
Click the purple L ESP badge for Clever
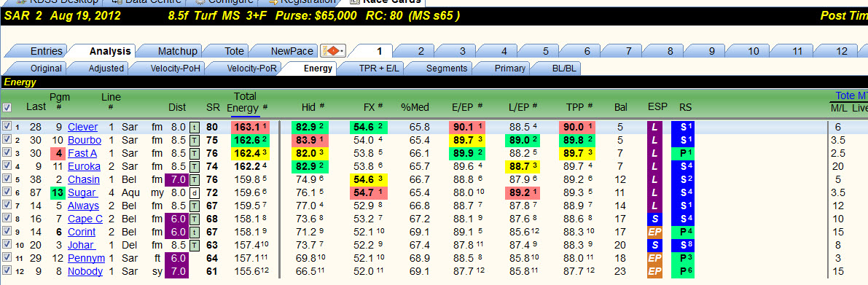point(654,127)
